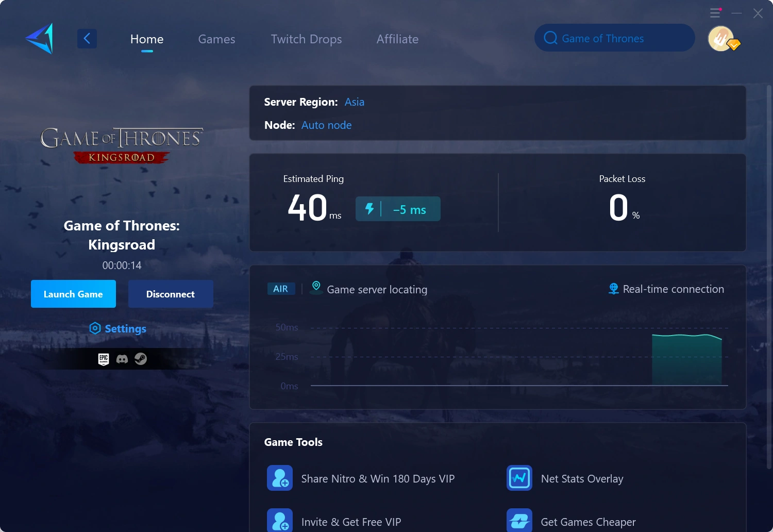Click the game server locating pin icon

tap(316, 286)
